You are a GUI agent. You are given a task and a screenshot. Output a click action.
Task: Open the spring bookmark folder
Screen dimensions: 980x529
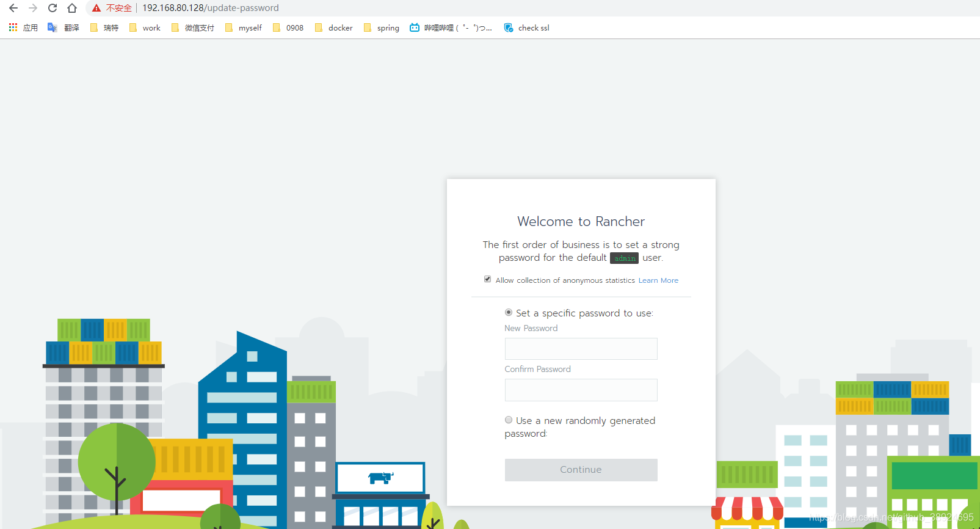click(x=381, y=27)
